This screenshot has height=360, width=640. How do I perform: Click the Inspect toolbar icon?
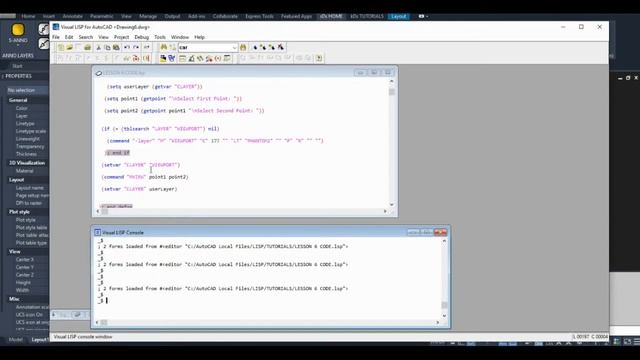(x=191, y=58)
